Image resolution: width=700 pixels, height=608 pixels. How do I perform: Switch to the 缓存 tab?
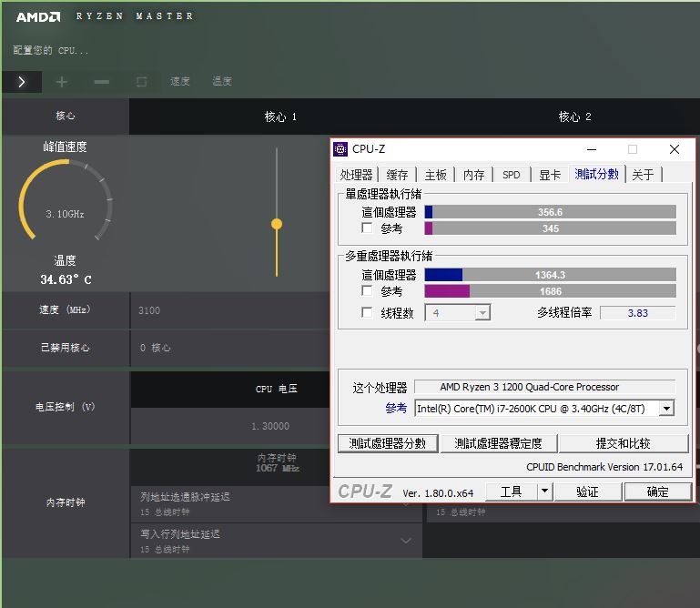pyautogui.click(x=397, y=175)
